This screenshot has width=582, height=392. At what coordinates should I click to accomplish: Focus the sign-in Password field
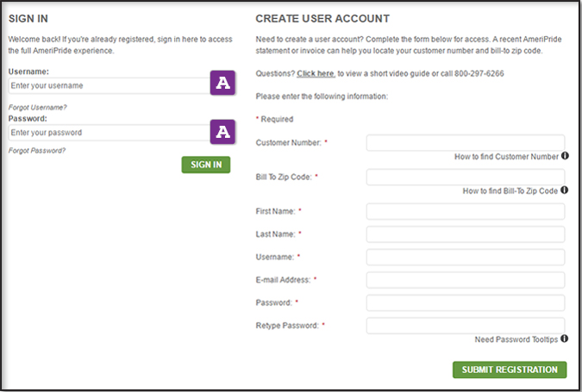tap(108, 133)
